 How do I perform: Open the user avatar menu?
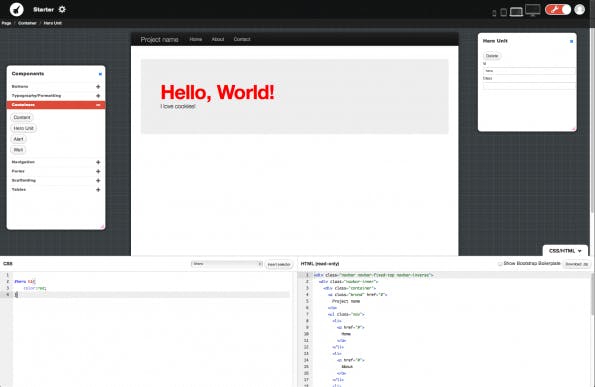point(579,9)
